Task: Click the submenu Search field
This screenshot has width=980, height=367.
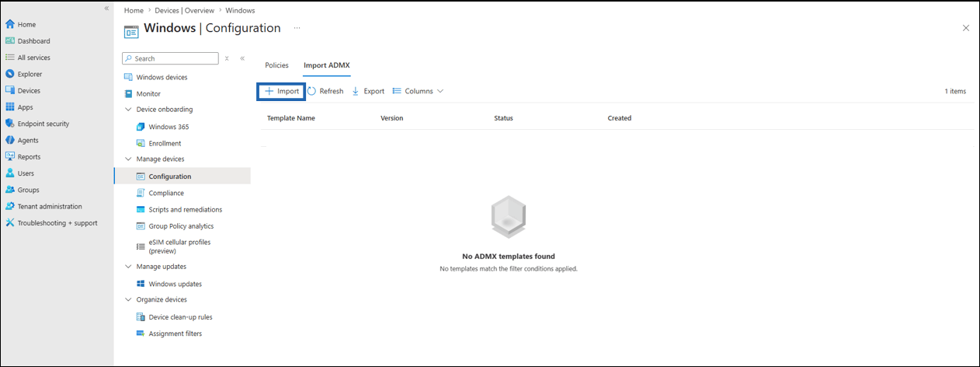Action: [x=171, y=58]
